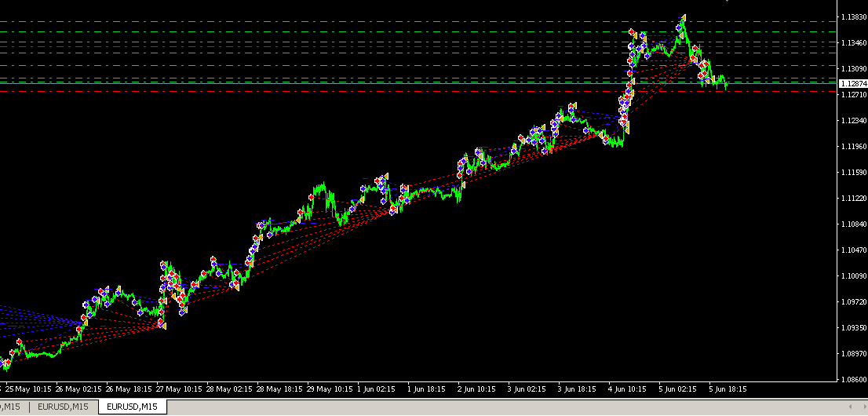Screen dimensions: 868x416
Task: Click the 3 Jun 18:15 time label
Action: point(578,389)
